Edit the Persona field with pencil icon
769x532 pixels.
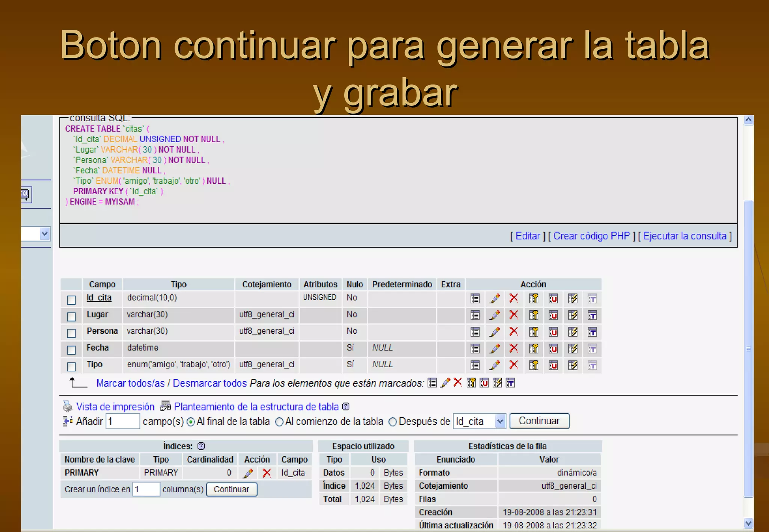(495, 332)
